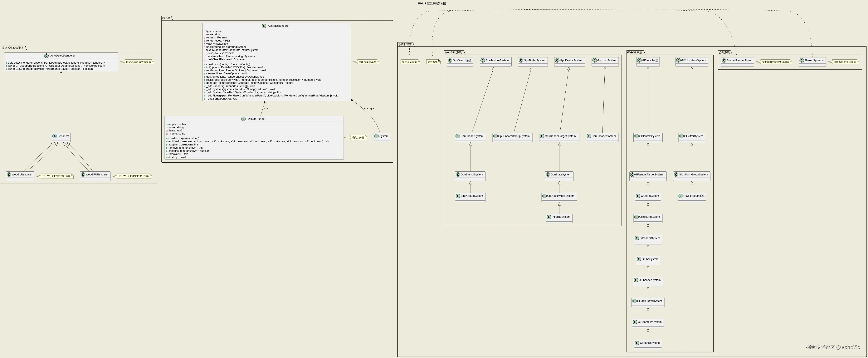Select the WebGLRenderer class icon

(x=9, y=175)
